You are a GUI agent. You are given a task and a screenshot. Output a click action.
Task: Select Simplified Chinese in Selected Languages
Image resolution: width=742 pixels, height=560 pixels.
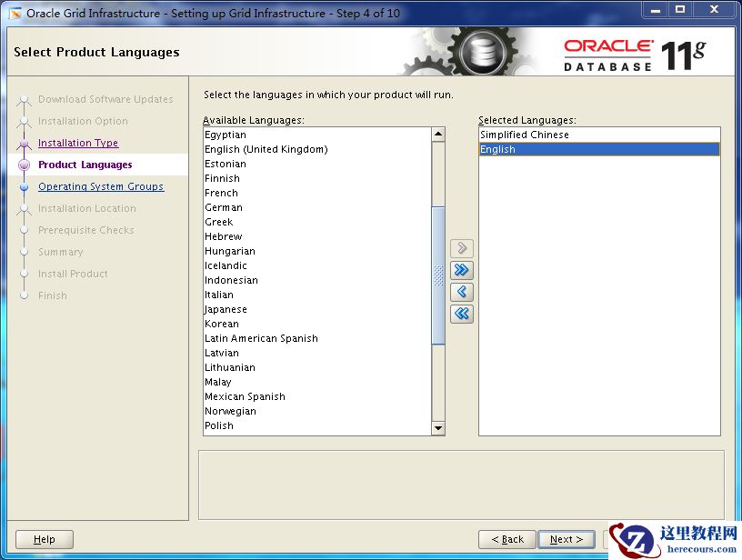[599, 135]
